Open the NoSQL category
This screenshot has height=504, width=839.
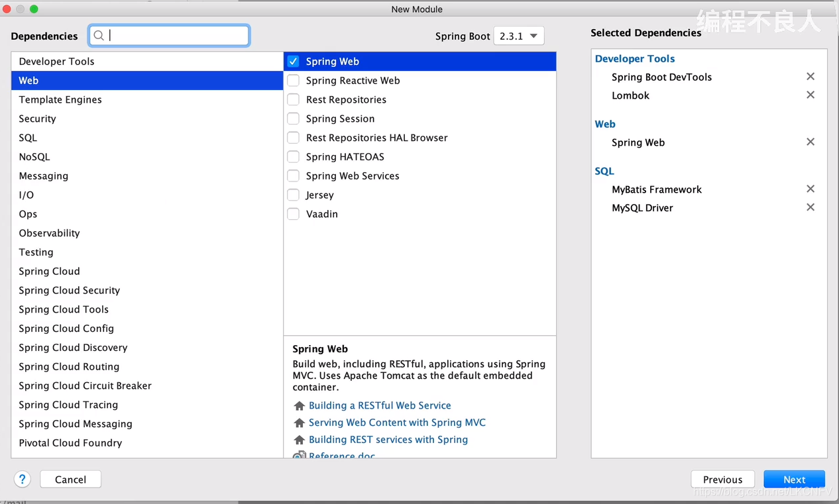click(147, 157)
